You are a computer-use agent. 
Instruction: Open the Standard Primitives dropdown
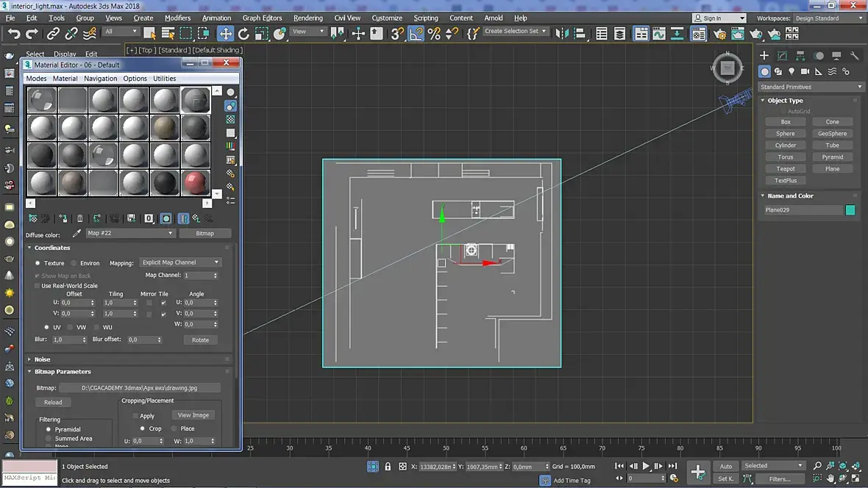[x=811, y=87]
